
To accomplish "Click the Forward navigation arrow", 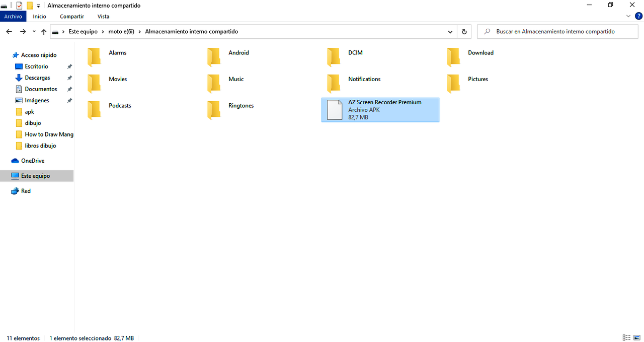I will tap(23, 31).
